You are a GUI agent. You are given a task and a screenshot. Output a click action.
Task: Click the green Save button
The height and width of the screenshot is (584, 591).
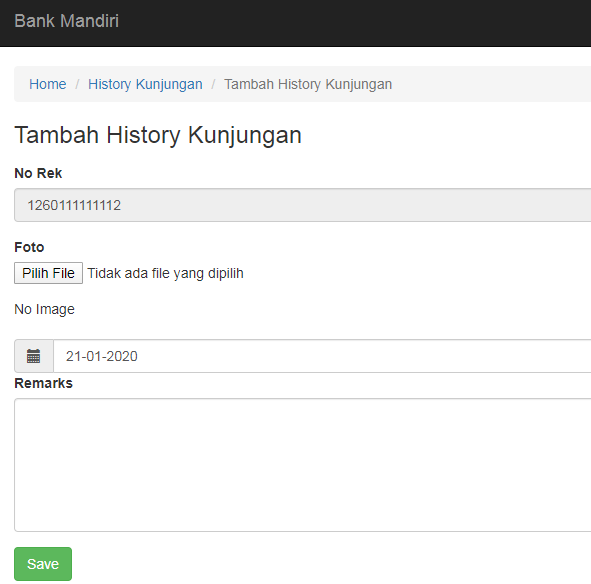click(43, 564)
